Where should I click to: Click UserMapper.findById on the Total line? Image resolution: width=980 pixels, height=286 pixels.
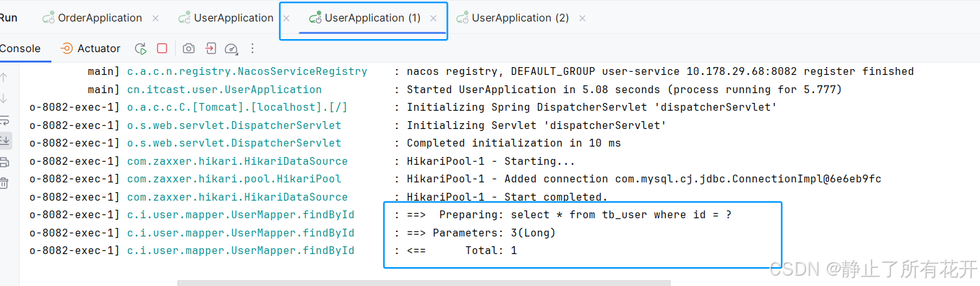click(241, 251)
